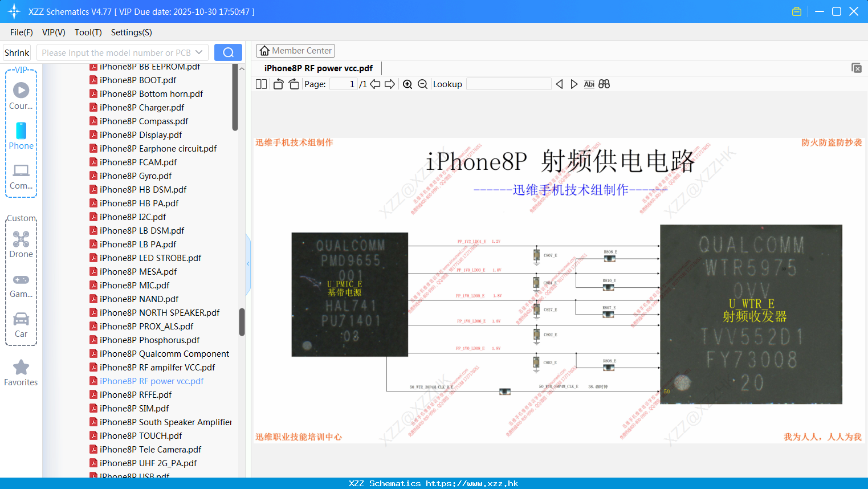Toggle the Abi whole-word match icon
868x489 pixels.
click(x=589, y=84)
